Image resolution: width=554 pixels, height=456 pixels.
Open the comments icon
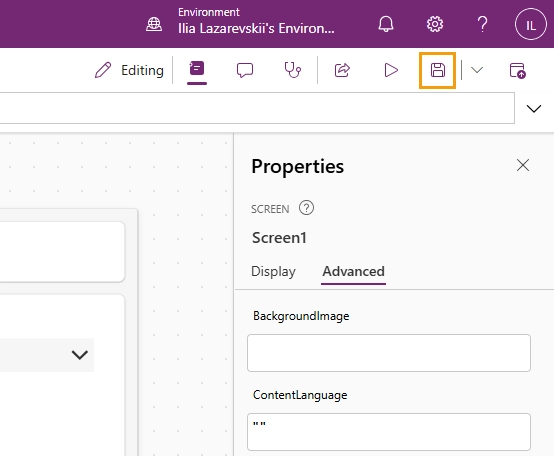pos(245,70)
